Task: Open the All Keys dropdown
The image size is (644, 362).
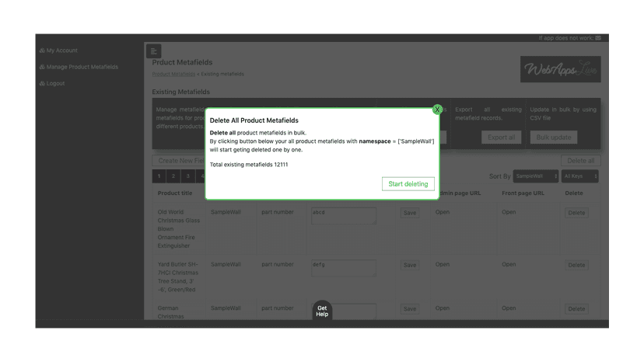Action: [579, 176]
